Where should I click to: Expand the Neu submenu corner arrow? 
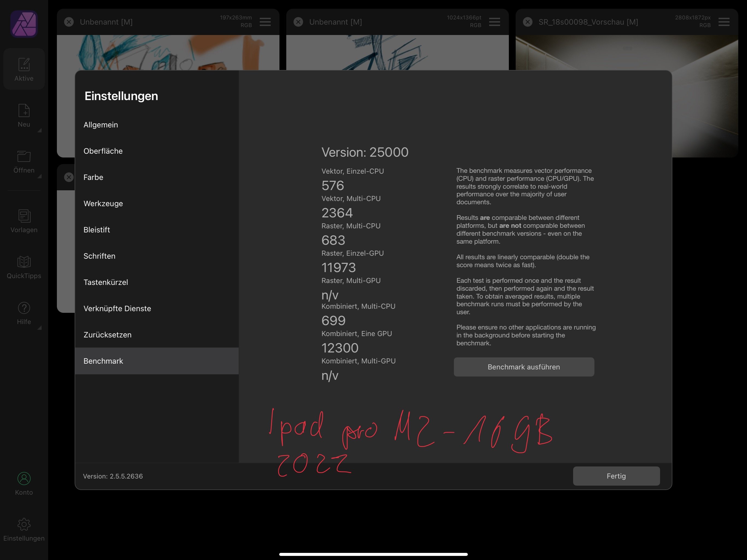40,130
